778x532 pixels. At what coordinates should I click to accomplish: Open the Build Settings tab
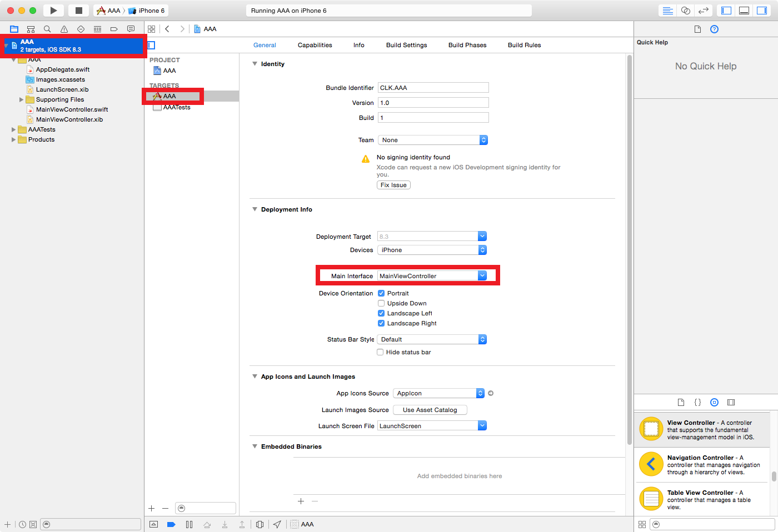tap(407, 45)
